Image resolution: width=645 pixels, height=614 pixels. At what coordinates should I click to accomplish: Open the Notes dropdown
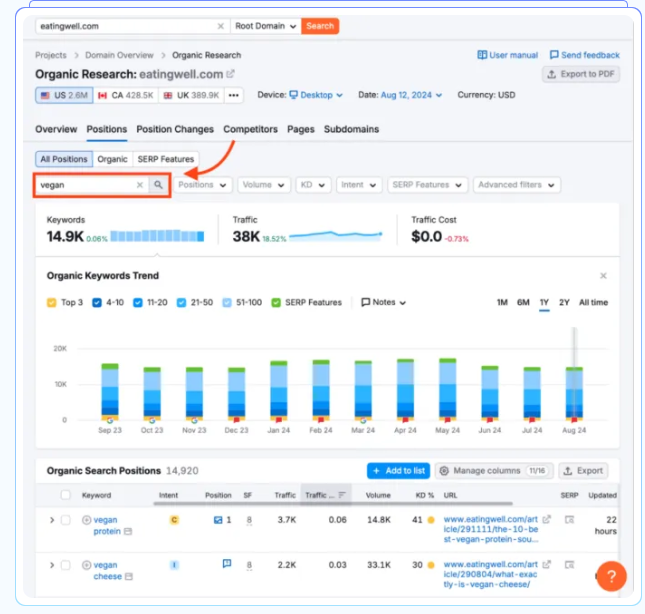(383, 303)
